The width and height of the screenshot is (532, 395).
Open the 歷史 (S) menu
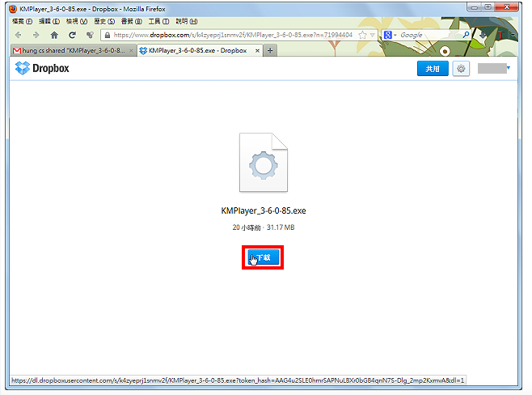coord(104,21)
